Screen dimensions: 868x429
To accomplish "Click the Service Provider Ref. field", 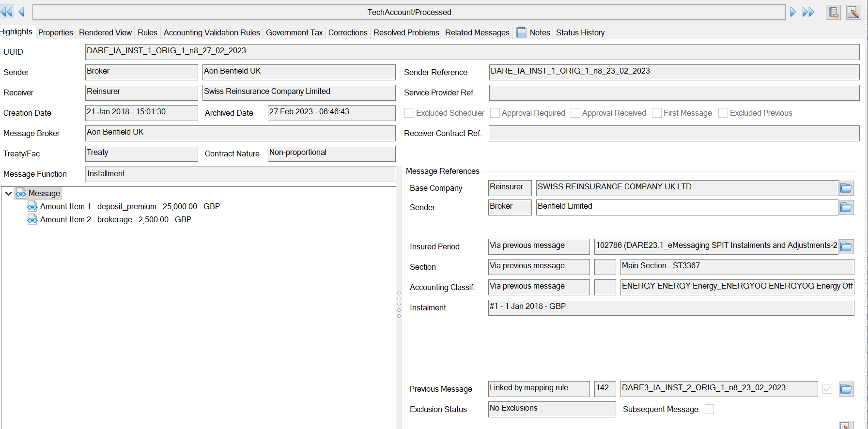I will [x=674, y=92].
